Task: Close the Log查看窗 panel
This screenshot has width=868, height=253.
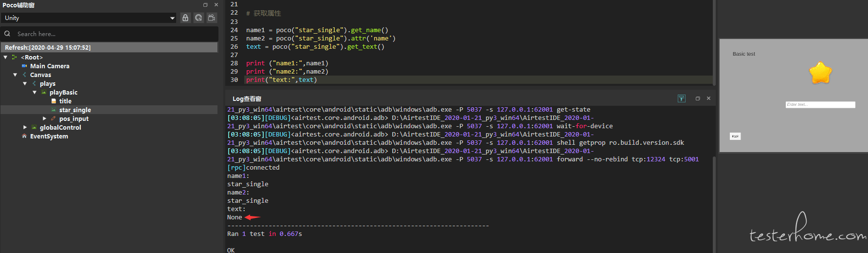Action: (x=708, y=98)
